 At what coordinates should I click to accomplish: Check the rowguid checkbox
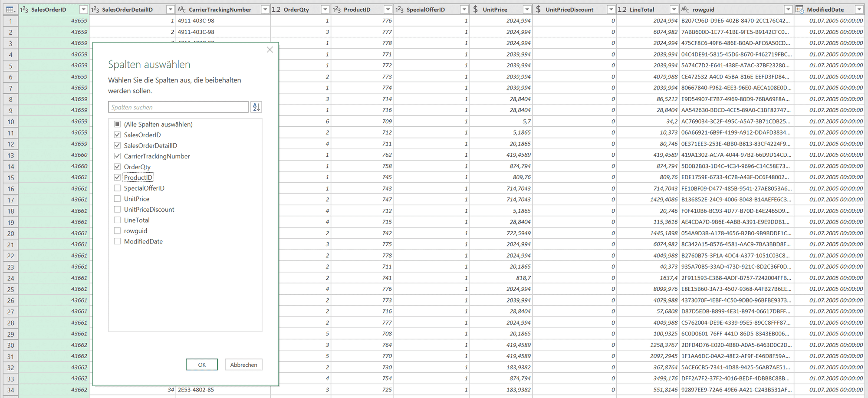coord(117,230)
